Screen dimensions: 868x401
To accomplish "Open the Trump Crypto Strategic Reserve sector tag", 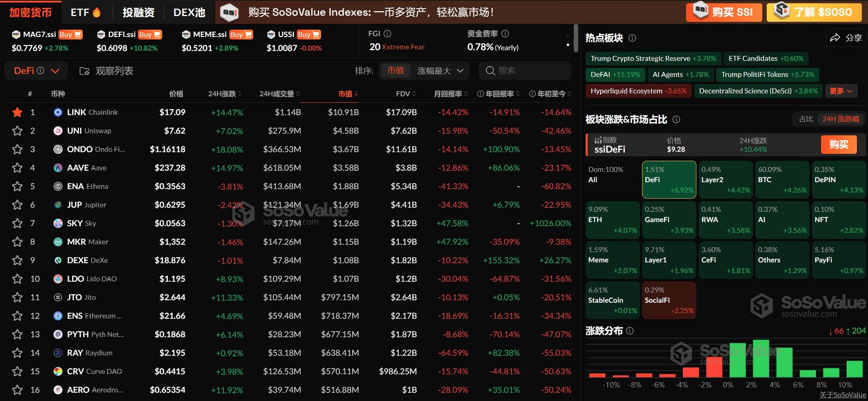I will coord(653,58).
